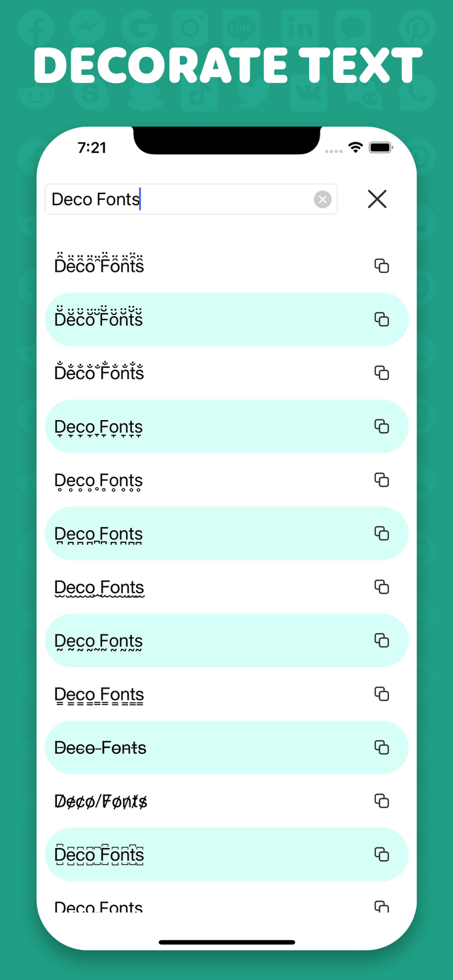
Task: Copy the boxed Deco Fonts style
Action: tap(381, 854)
